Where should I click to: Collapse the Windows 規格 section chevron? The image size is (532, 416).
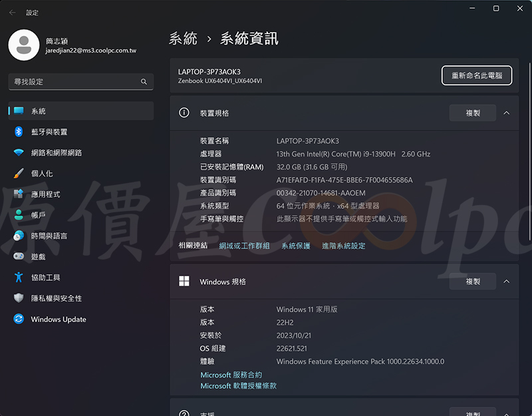pyautogui.click(x=506, y=282)
